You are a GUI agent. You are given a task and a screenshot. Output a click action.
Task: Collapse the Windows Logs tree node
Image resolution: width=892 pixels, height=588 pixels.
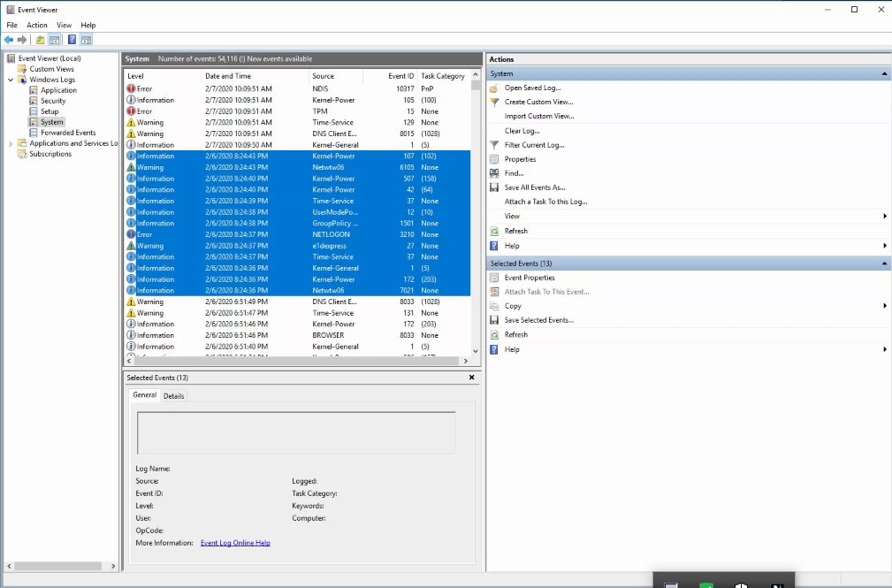(x=11, y=80)
